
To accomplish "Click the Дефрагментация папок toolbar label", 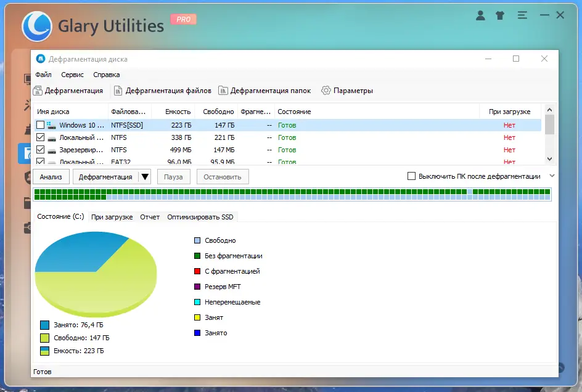I will tap(271, 91).
